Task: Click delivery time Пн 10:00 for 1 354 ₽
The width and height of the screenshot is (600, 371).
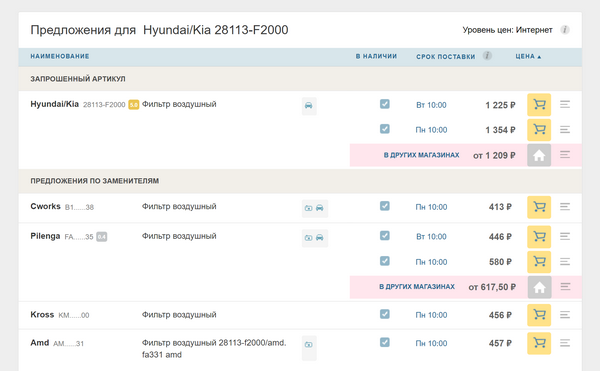Action: 431,130
